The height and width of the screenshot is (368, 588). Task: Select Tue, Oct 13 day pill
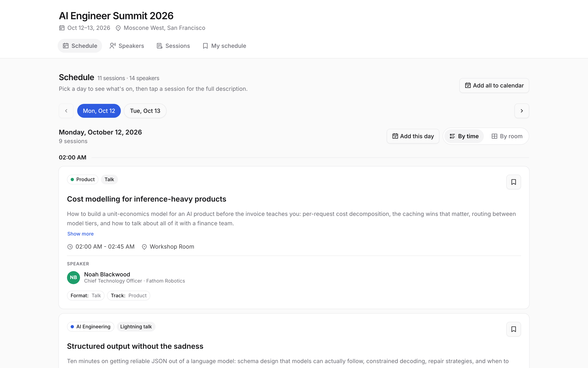pyautogui.click(x=145, y=111)
